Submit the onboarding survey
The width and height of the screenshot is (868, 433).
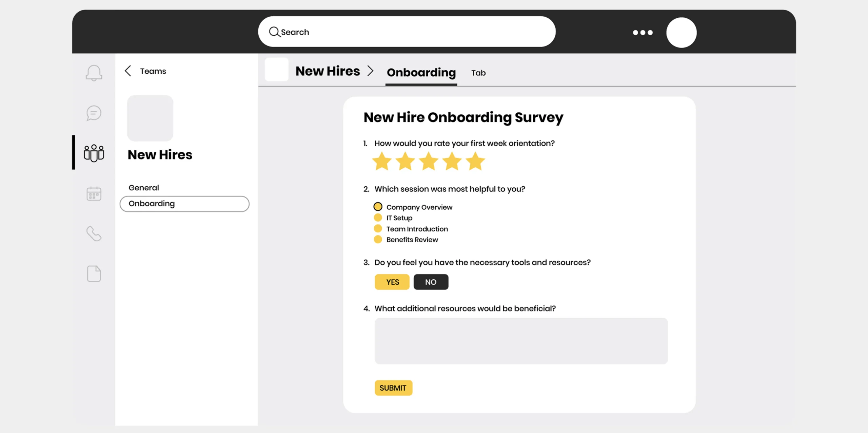click(x=393, y=388)
